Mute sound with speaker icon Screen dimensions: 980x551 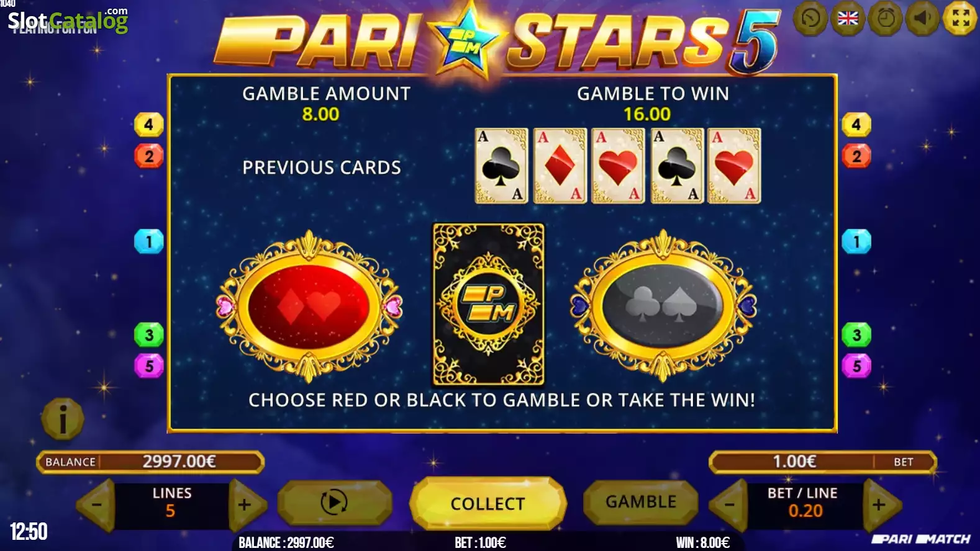coord(923,19)
